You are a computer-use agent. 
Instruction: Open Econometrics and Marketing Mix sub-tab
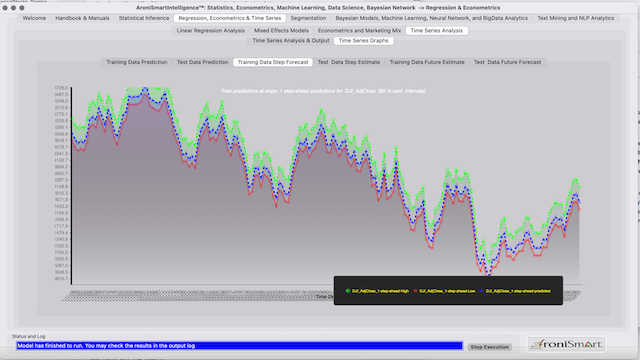coord(359,31)
